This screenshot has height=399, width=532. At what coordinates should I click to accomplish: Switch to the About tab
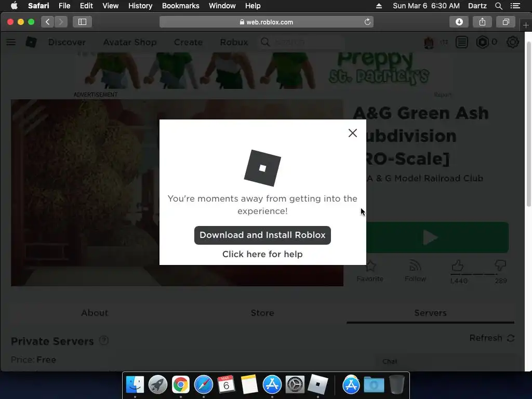tap(95, 313)
